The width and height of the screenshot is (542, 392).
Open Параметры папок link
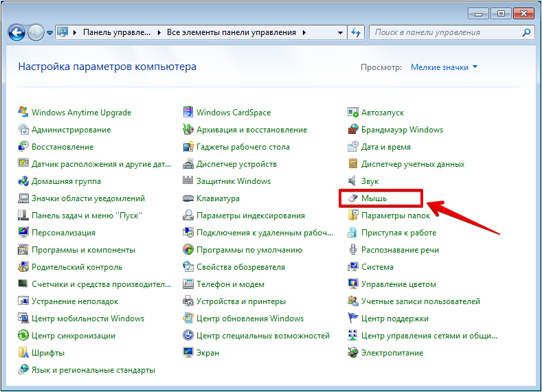(396, 215)
